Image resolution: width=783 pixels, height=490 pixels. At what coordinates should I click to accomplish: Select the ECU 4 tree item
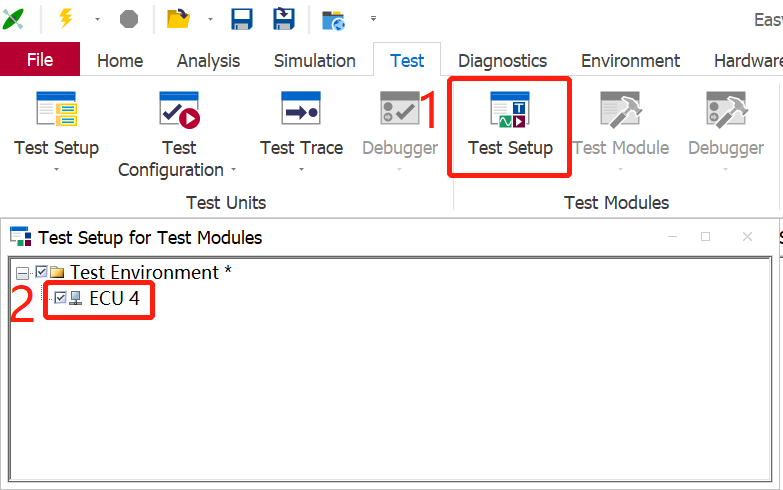click(114, 298)
